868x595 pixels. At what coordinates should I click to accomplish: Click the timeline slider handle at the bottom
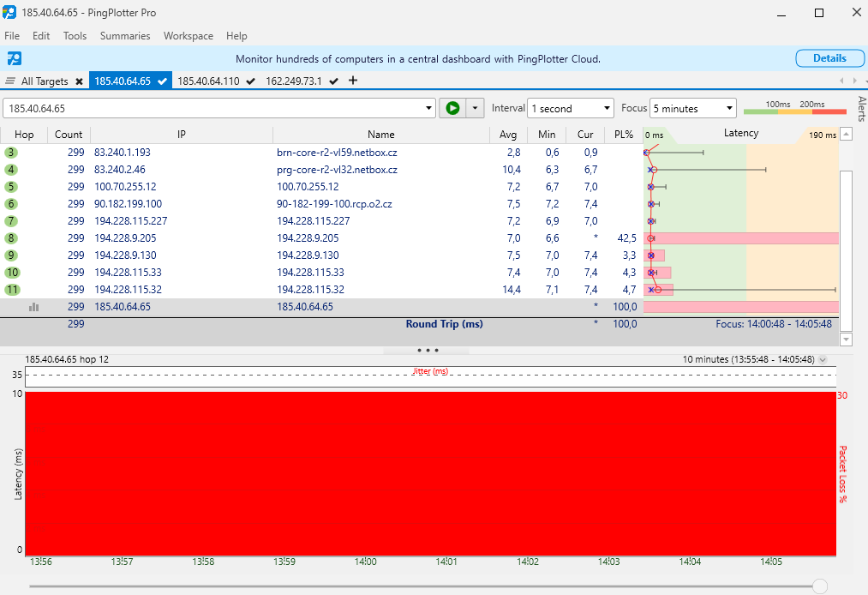(820, 586)
